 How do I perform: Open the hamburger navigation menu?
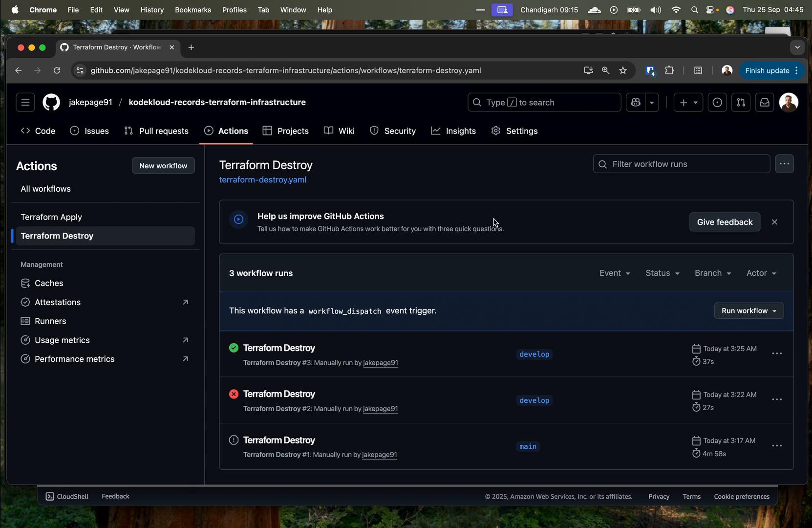click(x=25, y=103)
